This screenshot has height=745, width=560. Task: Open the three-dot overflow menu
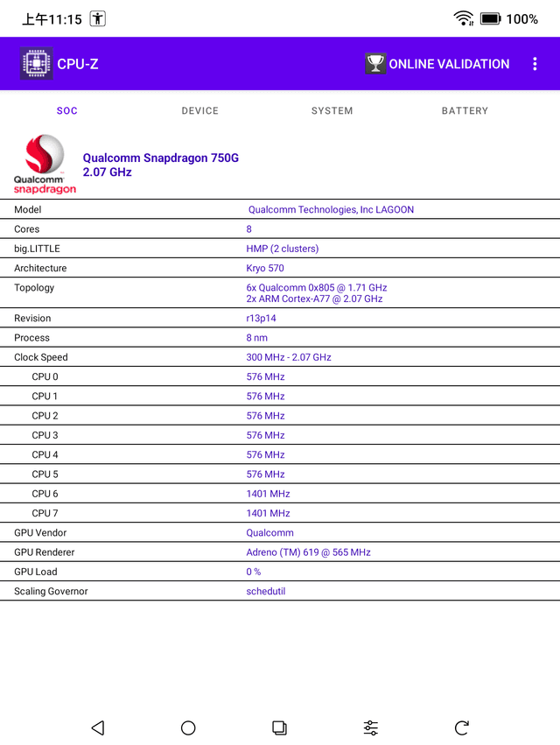(x=535, y=64)
